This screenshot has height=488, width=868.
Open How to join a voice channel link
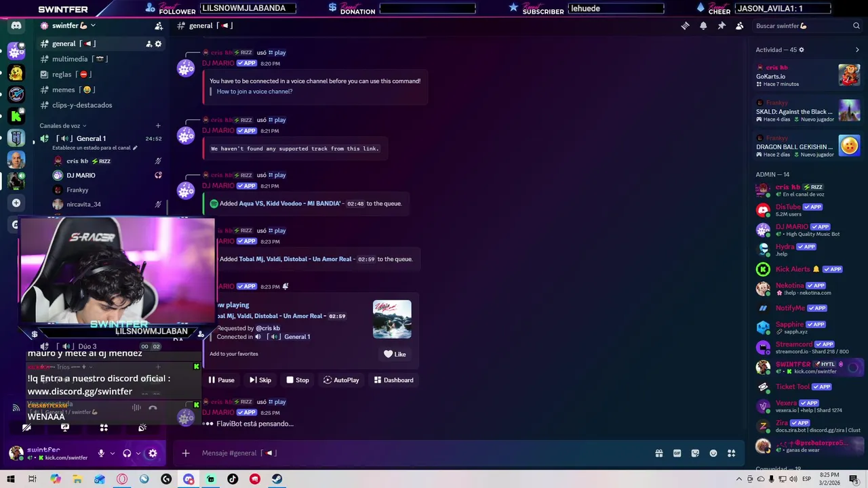click(254, 91)
